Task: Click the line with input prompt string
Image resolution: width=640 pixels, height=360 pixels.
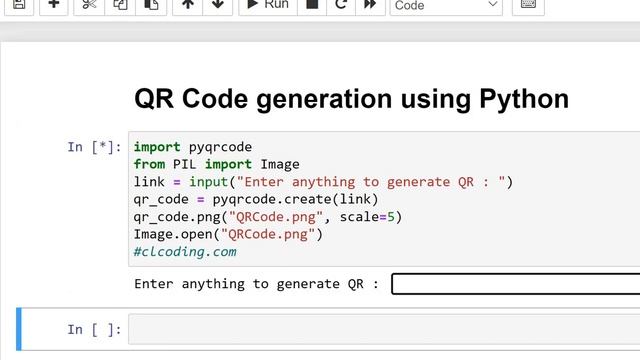Action: click(323, 182)
